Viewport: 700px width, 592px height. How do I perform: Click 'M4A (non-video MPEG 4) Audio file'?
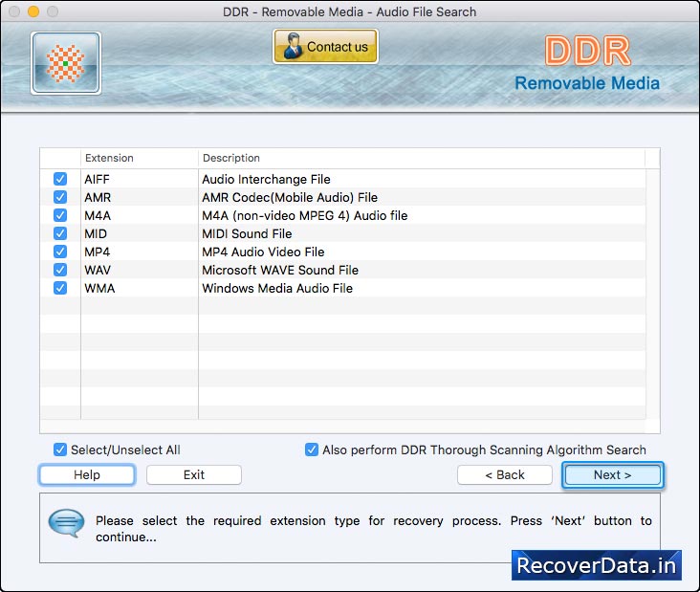(x=305, y=215)
